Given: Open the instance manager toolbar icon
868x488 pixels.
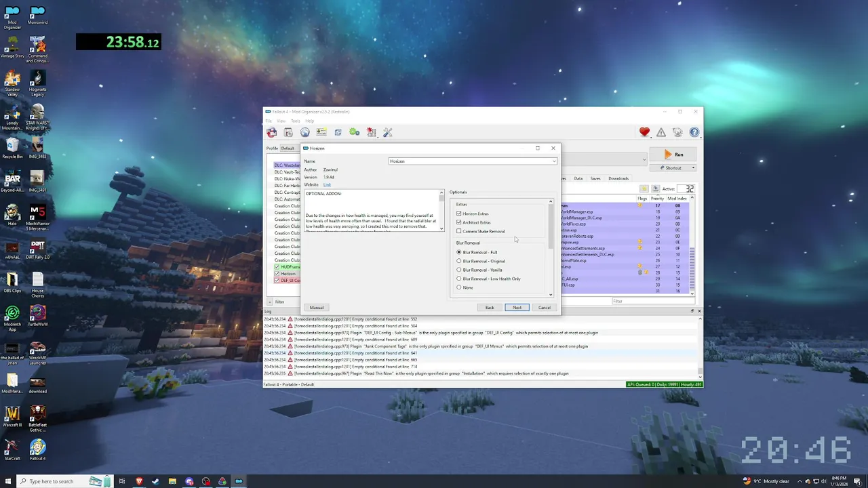Looking at the screenshot, I should pos(272,132).
